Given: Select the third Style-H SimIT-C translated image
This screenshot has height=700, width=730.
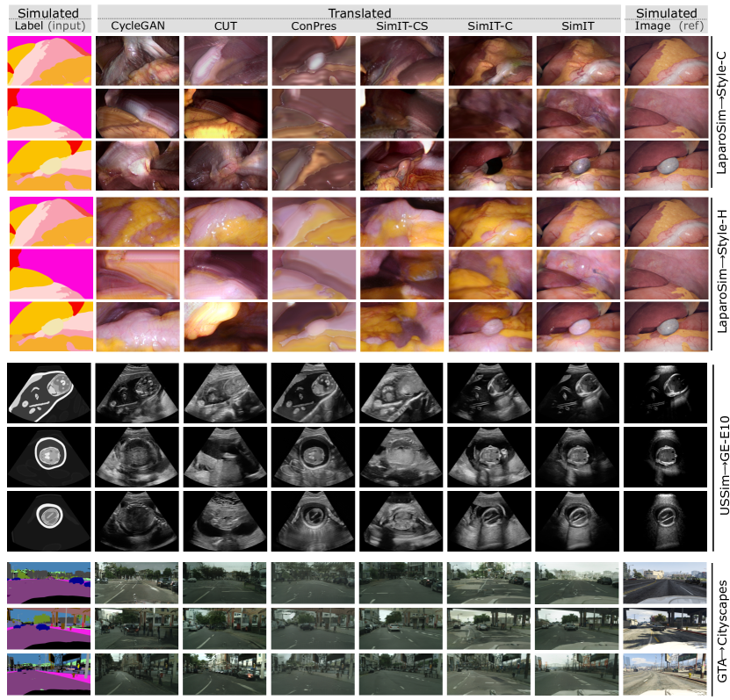Looking at the screenshot, I should (x=491, y=327).
